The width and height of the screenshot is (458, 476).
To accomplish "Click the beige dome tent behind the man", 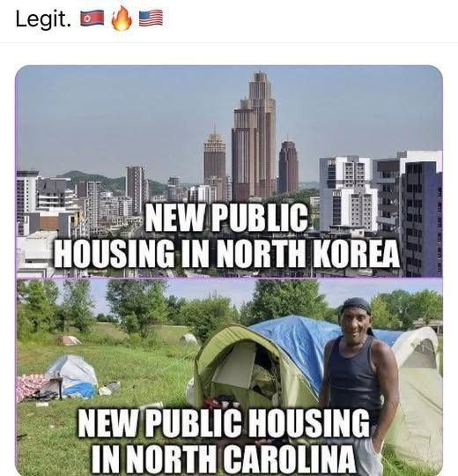I will (417, 391).
